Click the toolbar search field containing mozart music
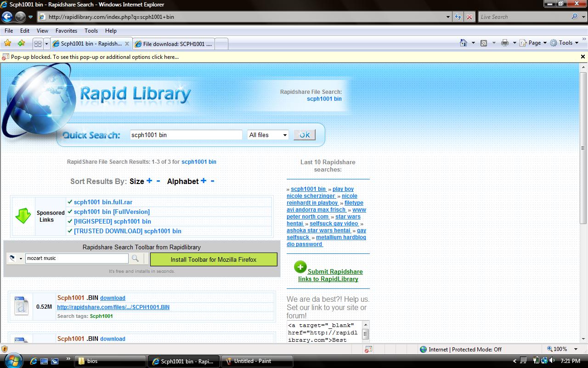 click(x=77, y=259)
